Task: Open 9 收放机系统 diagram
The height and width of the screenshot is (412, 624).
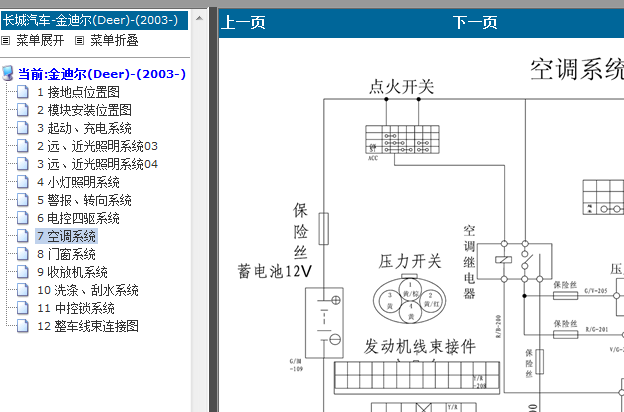Action: point(72,272)
